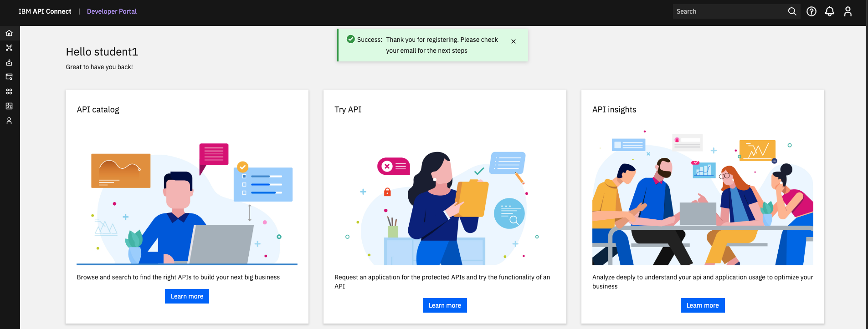Open the network nodes icon in the sidebar
Viewport: 868px width, 329px height.
pyautogui.click(x=9, y=48)
